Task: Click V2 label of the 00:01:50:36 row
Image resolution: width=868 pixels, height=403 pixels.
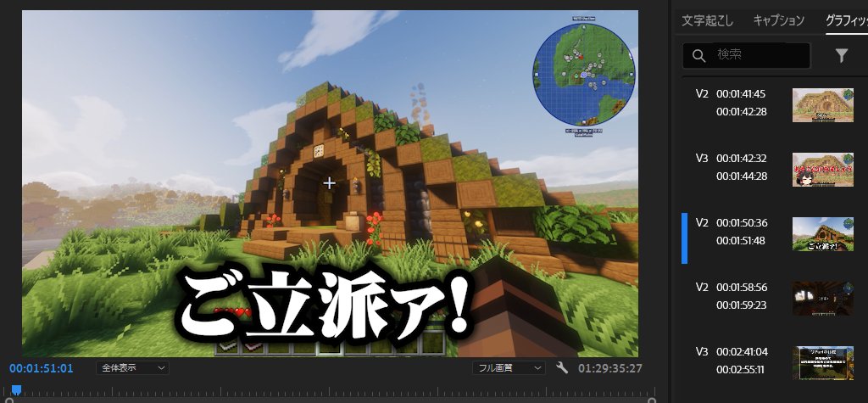Action: [702, 223]
